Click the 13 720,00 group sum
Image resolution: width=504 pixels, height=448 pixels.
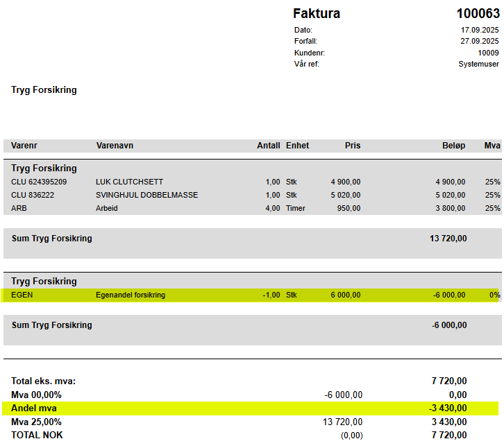click(x=448, y=239)
